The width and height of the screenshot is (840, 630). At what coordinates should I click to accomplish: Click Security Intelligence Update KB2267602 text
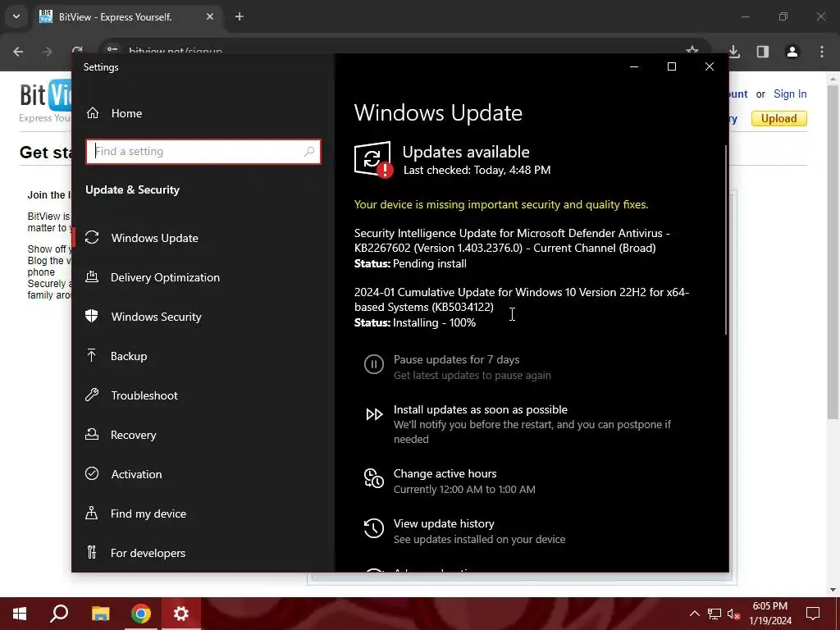pyautogui.click(x=512, y=240)
